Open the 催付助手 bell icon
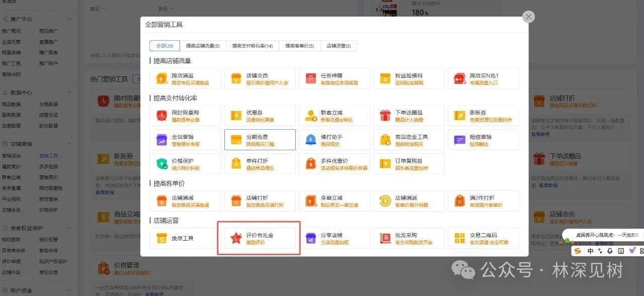Image resolution: width=644 pixels, height=296 pixels. click(x=310, y=140)
